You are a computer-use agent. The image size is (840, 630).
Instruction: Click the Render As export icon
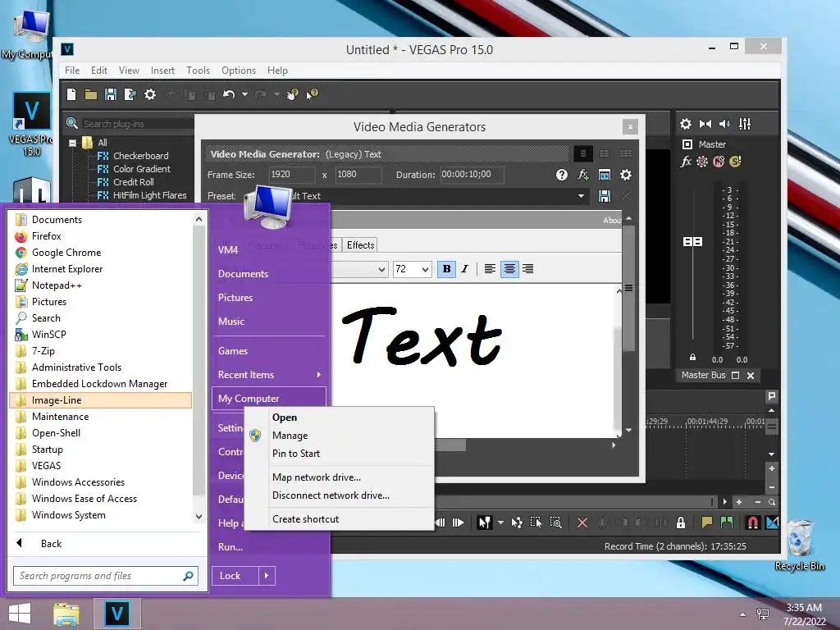(130, 95)
